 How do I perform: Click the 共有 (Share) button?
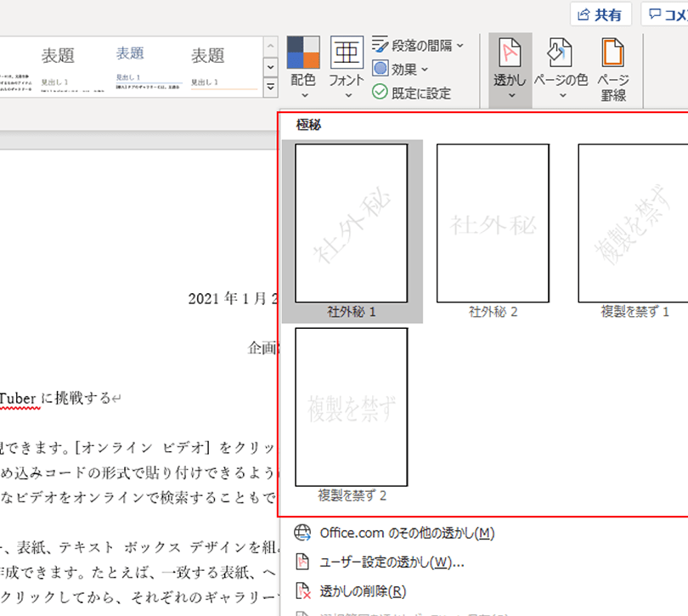click(600, 13)
